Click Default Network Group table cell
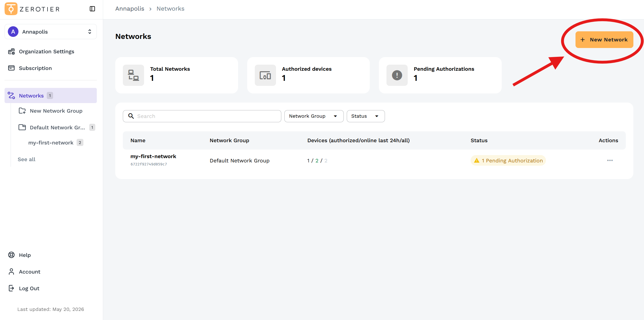 point(240,161)
